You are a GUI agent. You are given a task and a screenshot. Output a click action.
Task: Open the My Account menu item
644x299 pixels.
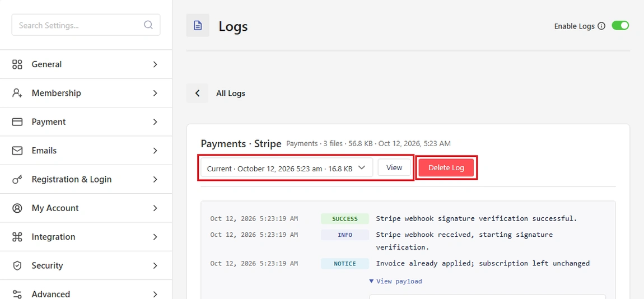click(x=86, y=208)
